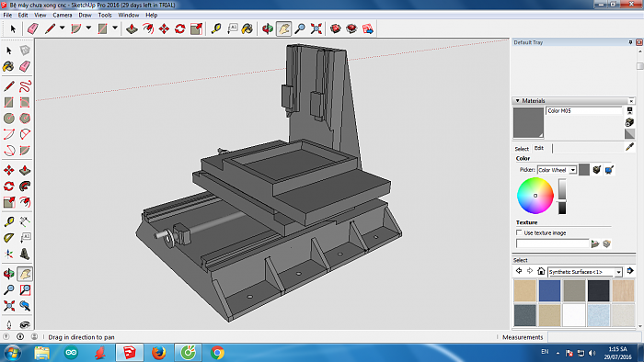This screenshot has width=644, height=362.
Task: Click the Create Material icon
Action: [629, 122]
